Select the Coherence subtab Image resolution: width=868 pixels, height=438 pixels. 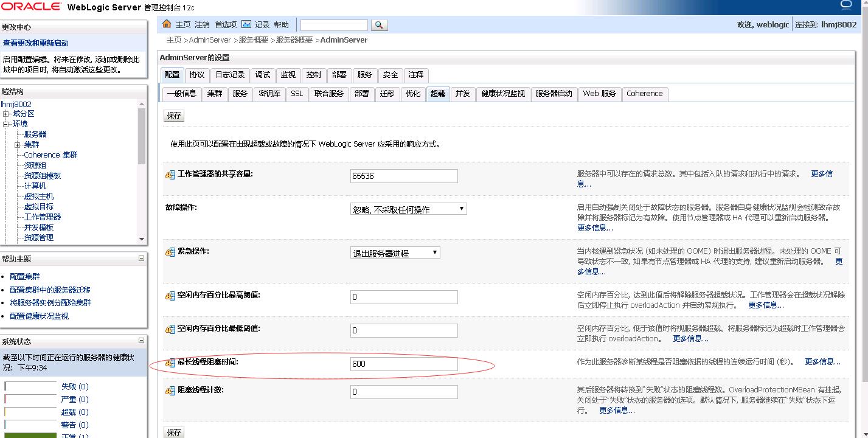[x=645, y=94]
